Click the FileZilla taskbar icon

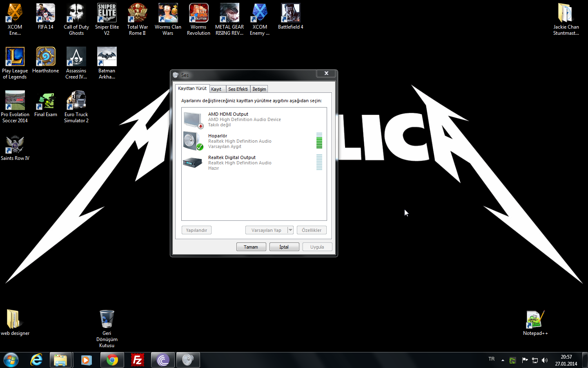(x=138, y=360)
